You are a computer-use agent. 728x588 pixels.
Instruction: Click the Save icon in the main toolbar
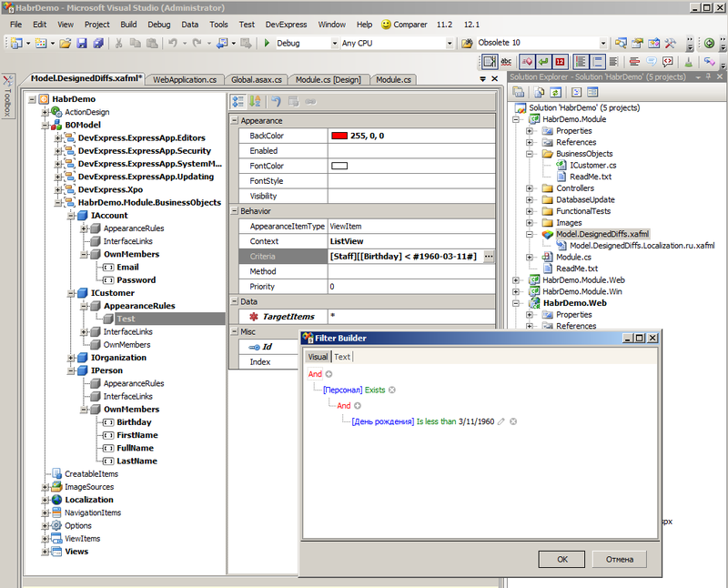[x=81, y=43]
